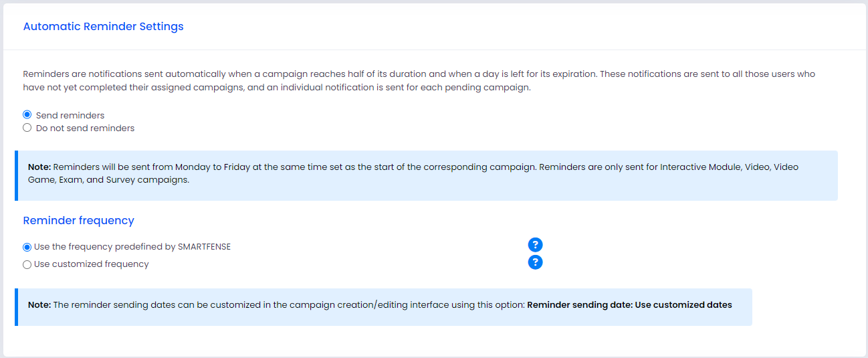Open help icon beside SMARTFENSE predefined frequency

pos(535,245)
